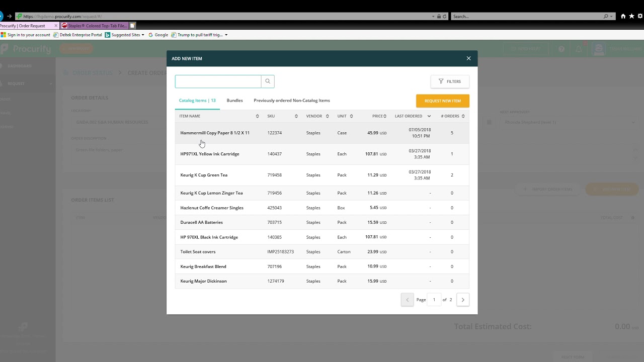Switch to the Catalog Items tab
This screenshot has height=362, width=644.
click(x=197, y=101)
